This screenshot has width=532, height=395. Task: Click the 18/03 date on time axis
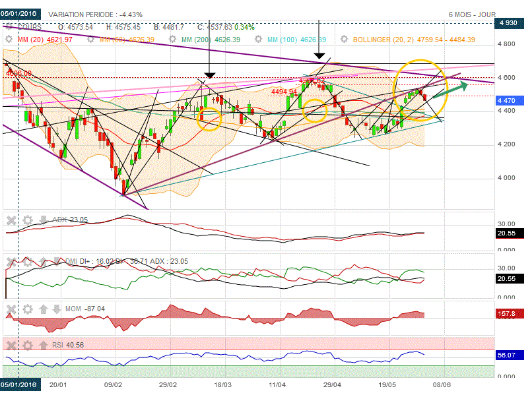[222, 385]
